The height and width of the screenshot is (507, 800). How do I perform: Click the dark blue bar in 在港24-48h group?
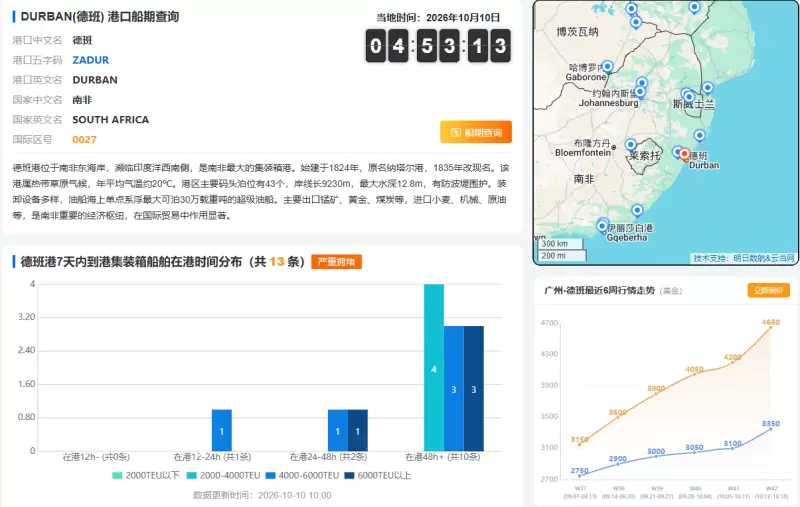click(358, 430)
